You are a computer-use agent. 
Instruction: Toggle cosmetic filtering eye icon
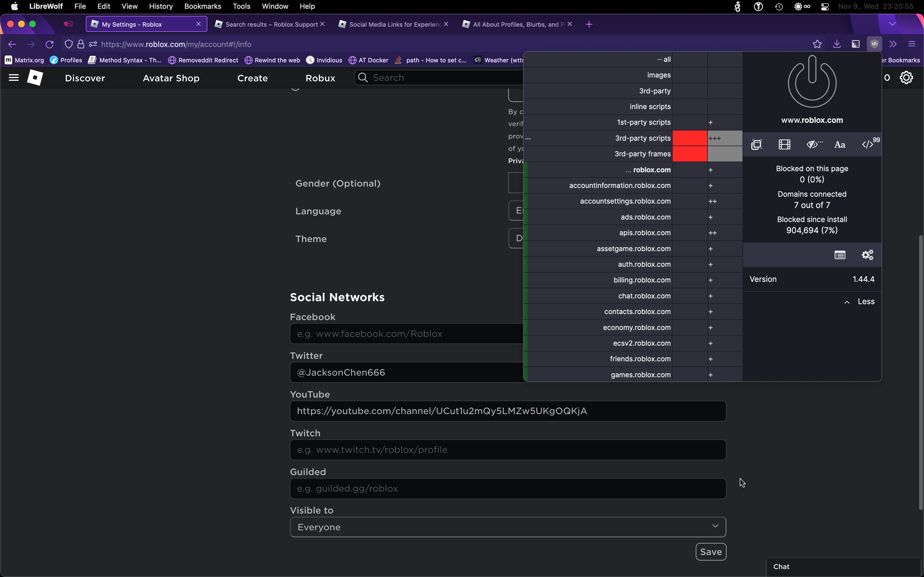pos(813,145)
